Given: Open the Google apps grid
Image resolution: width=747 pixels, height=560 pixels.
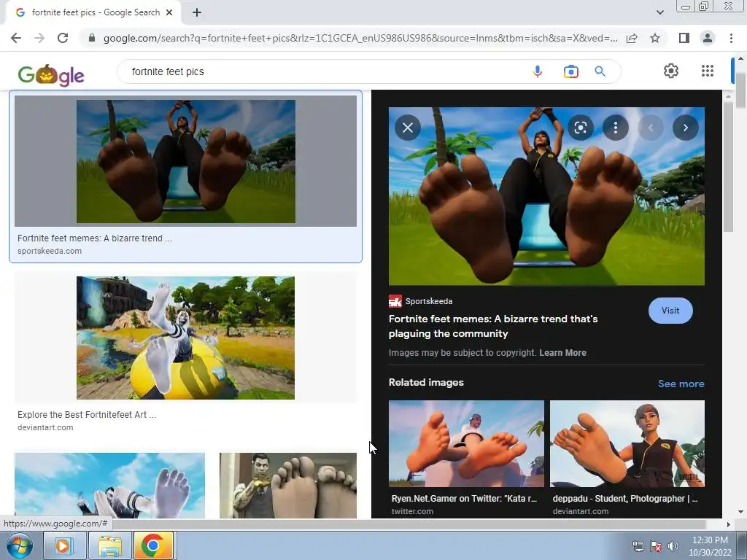Looking at the screenshot, I should [708, 71].
